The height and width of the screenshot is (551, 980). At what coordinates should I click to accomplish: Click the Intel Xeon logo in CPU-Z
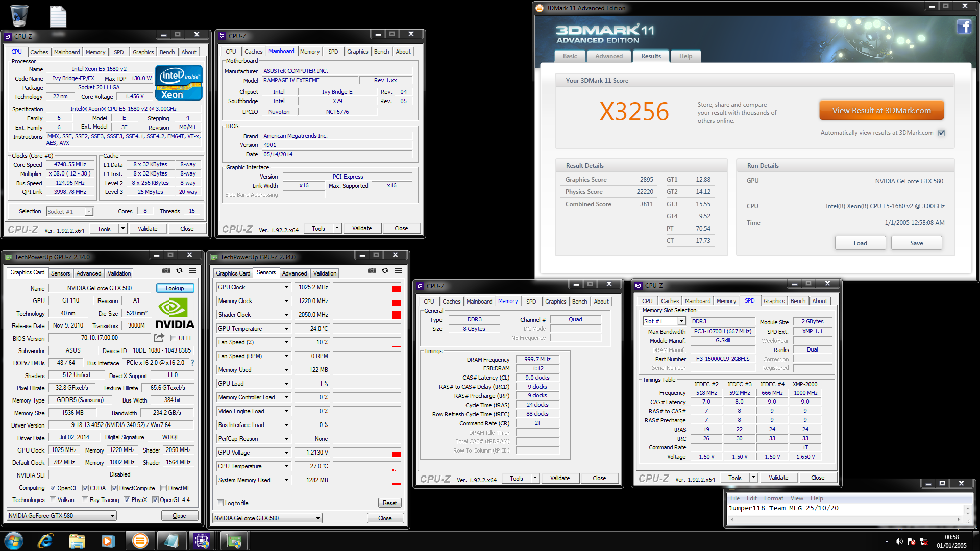179,83
